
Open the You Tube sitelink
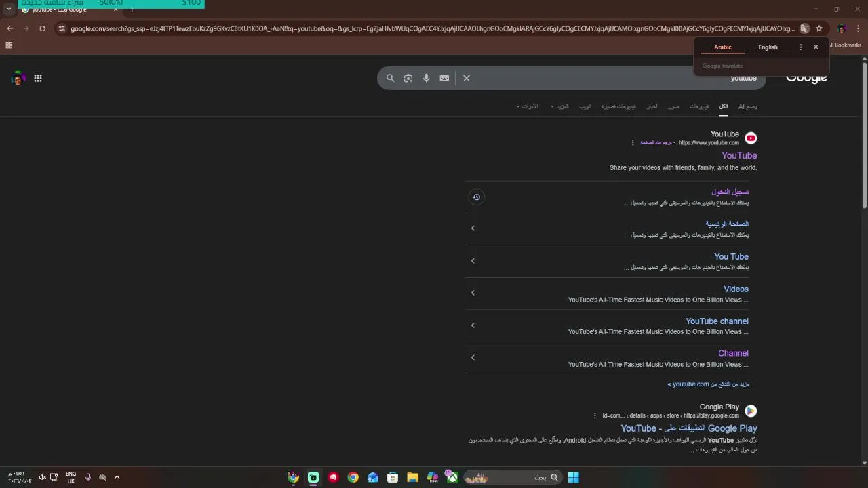coord(731,256)
